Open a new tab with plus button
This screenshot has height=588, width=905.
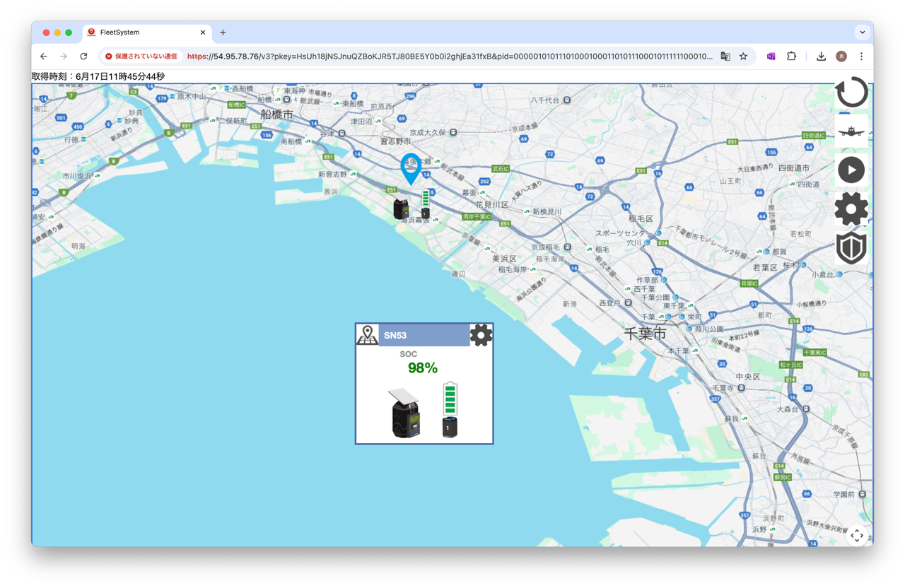(223, 33)
